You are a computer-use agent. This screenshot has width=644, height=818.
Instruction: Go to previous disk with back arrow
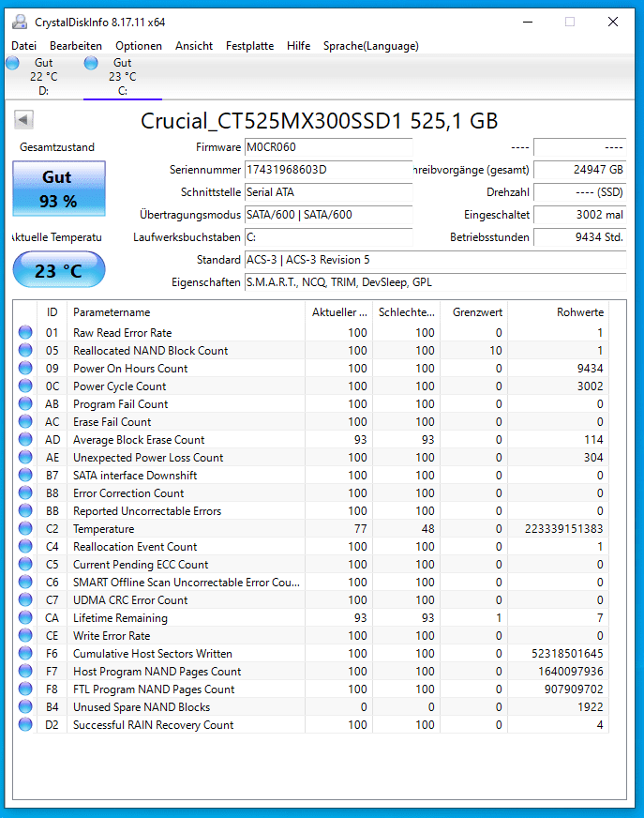pyautogui.click(x=23, y=120)
